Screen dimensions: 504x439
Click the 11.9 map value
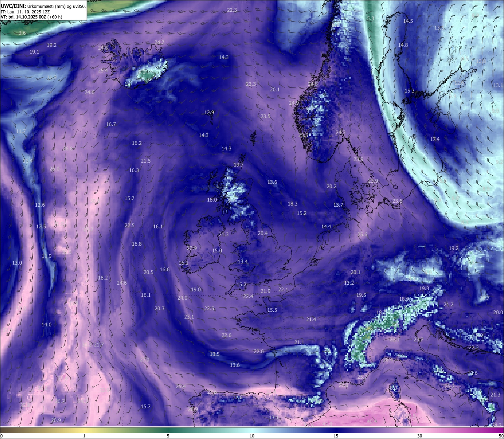(46, 256)
